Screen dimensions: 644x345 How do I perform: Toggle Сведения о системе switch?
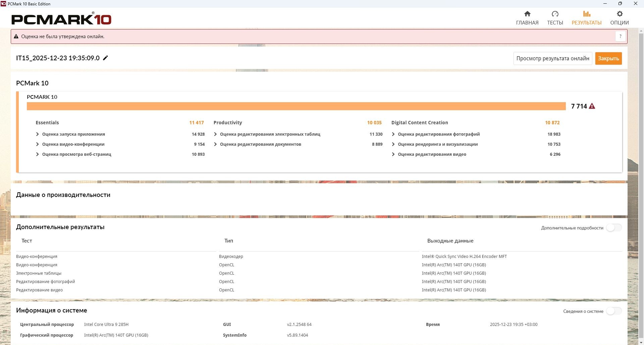pyautogui.click(x=614, y=311)
